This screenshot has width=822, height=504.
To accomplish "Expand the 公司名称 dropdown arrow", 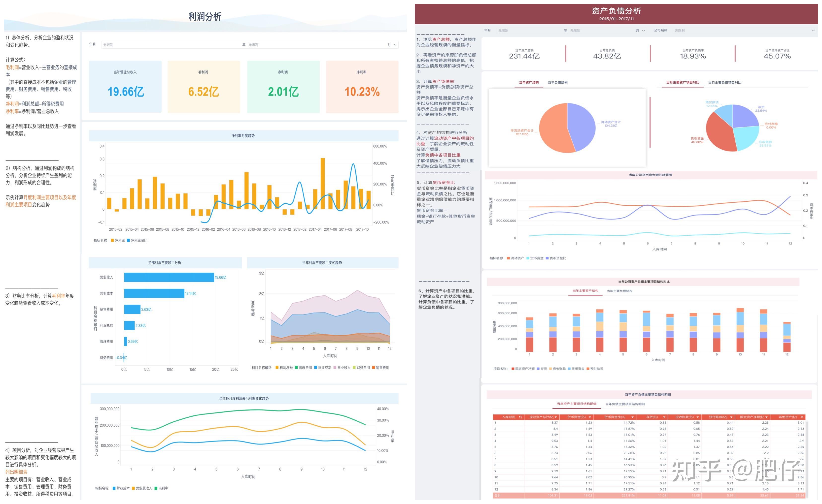I will point(813,31).
